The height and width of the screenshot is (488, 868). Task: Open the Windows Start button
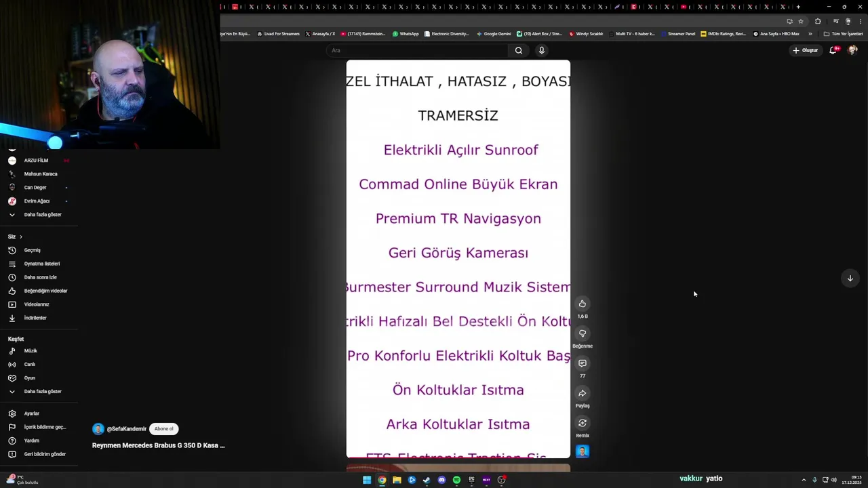(367, 480)
